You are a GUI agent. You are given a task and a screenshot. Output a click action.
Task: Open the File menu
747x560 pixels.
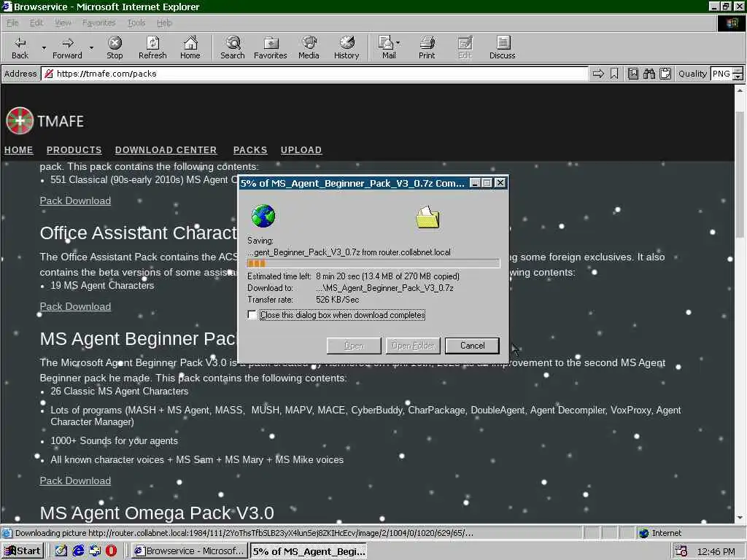pos(12,23)
